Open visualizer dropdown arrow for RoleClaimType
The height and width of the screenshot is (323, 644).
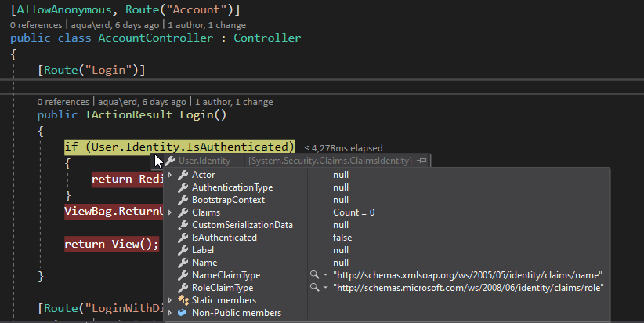(x=325, y=287)
